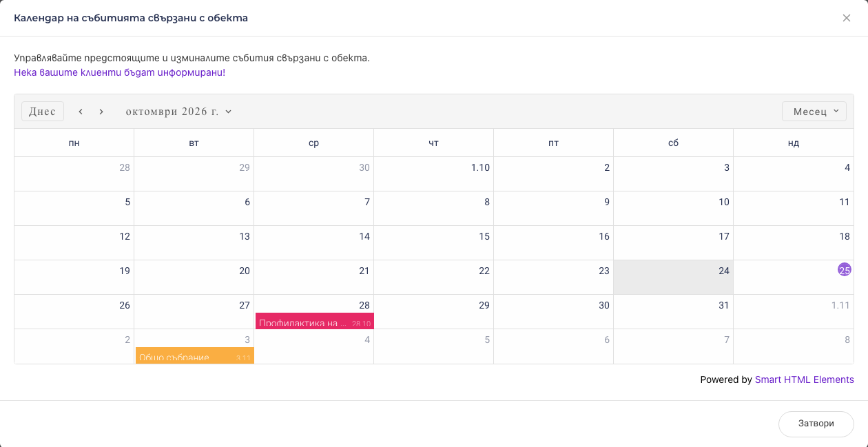This screenshot has width=868, height=447.
Task: Select the 1.10 date cell
Action: pos(434,174)
